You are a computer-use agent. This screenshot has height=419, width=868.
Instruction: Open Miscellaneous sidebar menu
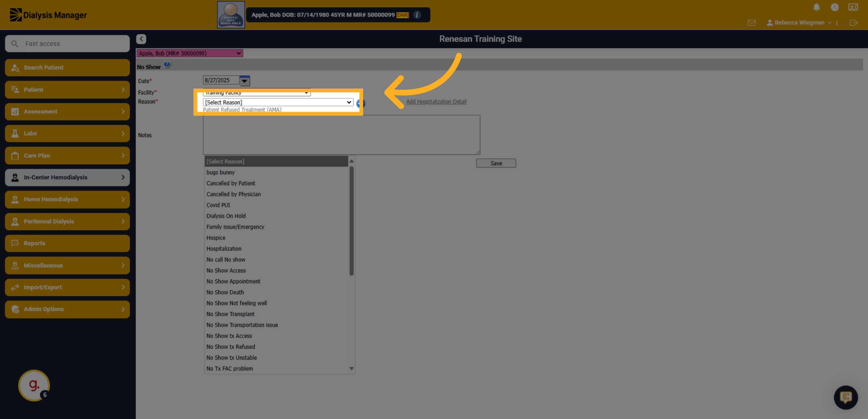[x=67, y=265]
